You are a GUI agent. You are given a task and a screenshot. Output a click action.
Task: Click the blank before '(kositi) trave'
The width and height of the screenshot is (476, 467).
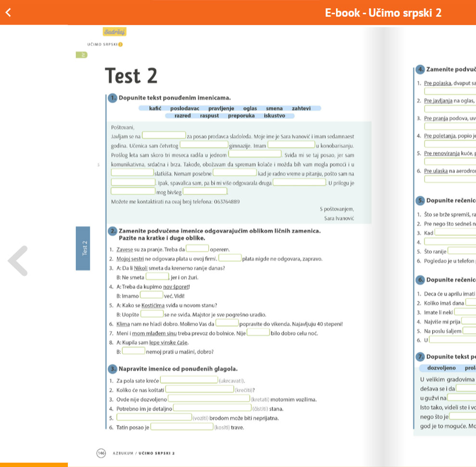[x=182, y=427]
